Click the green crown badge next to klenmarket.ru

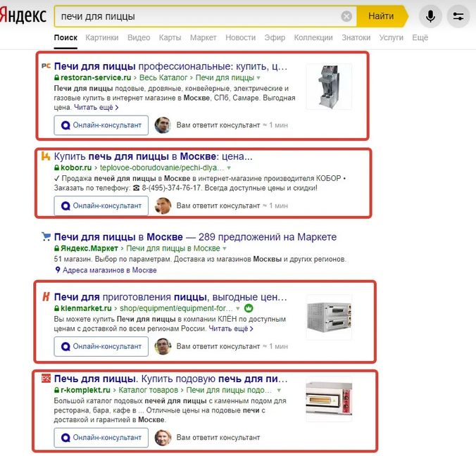[x=249, y=308]
